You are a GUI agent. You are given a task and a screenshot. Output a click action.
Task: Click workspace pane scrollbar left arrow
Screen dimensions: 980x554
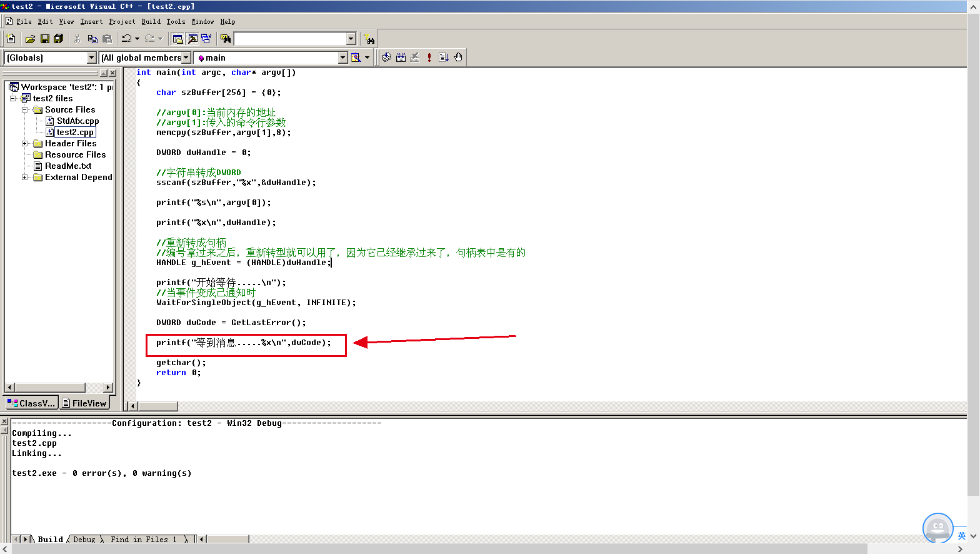point(9,388)
